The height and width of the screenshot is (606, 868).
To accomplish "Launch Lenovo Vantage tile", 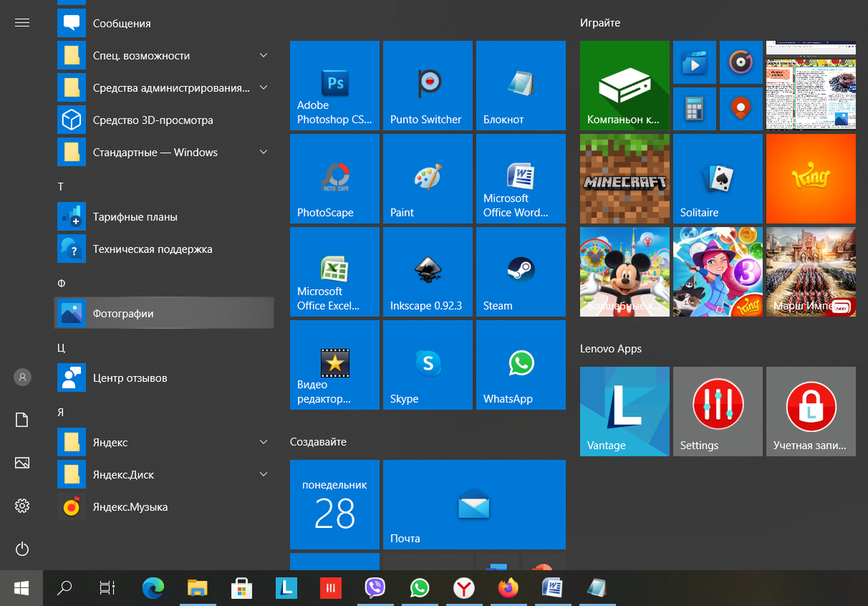I will (x=624, y=411).
